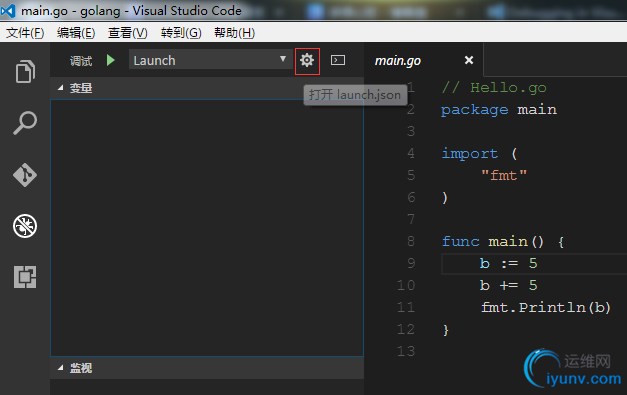Screen dimensions: 627x395
Task: Open the Extensions view icon
Action: click(25, 277)
